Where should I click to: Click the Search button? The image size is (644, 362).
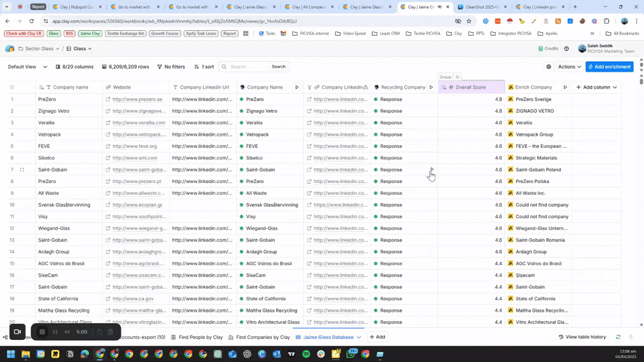click(x=279, y=67)
